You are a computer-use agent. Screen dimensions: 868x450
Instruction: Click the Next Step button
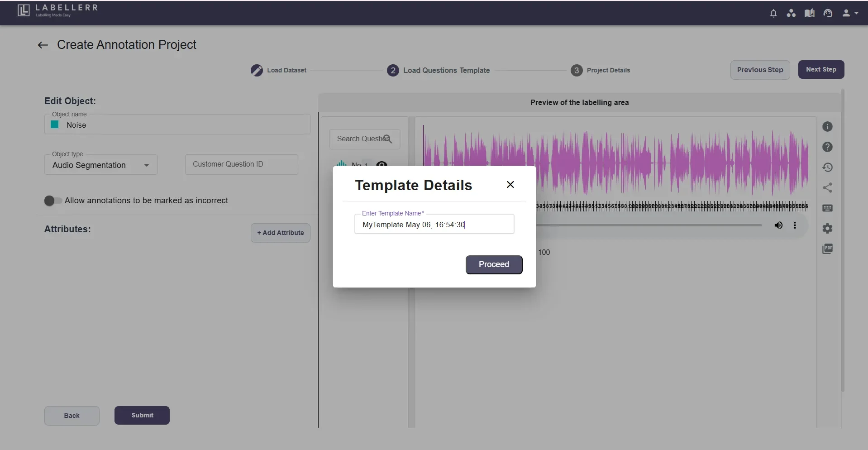[821, 69]
